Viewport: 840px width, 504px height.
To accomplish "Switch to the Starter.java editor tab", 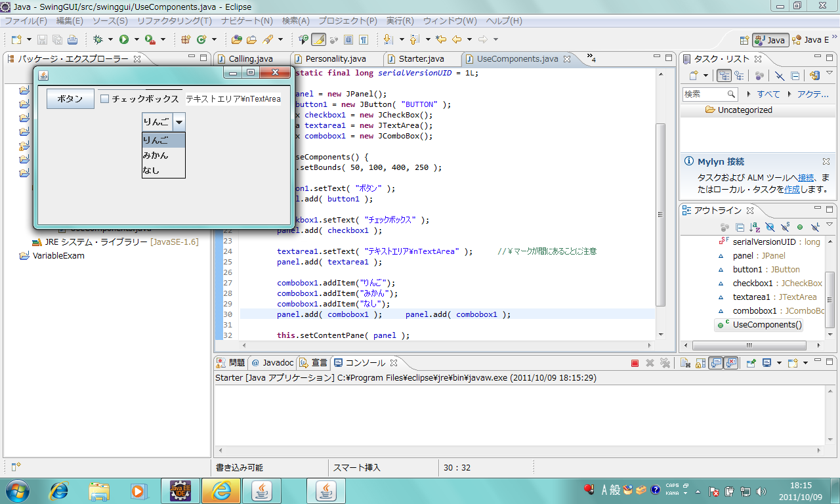I will coord(421,58).
